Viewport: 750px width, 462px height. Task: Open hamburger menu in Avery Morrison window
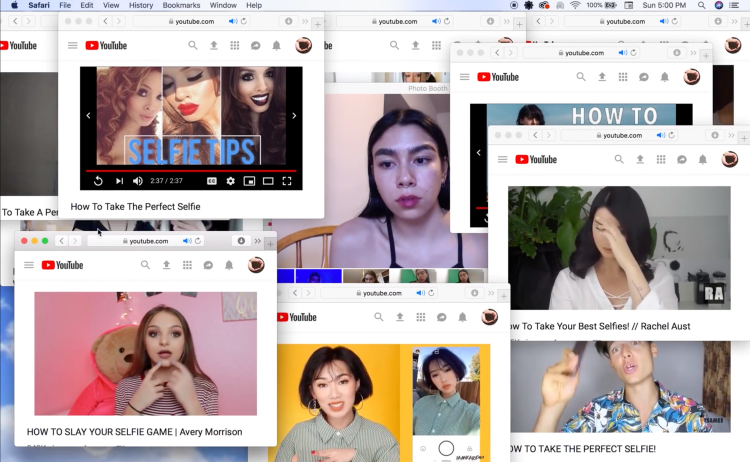pyautogui.click(x=29, y=265)
